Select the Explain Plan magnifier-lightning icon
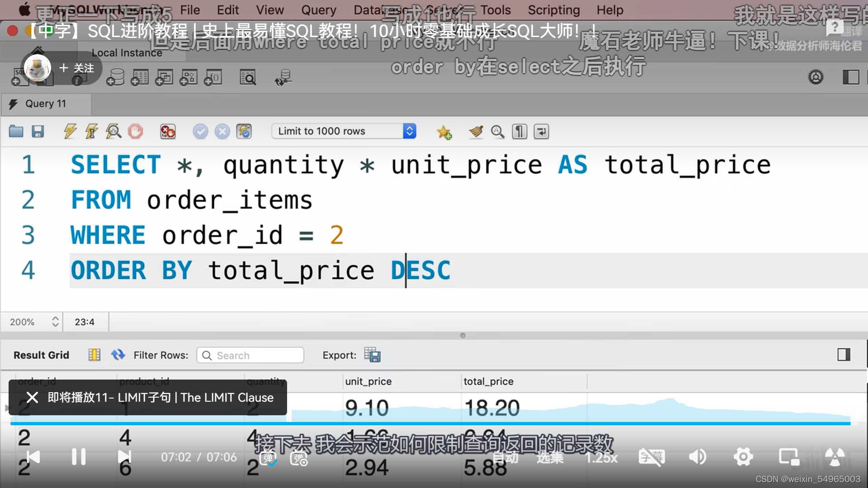868x488 pixels. tap(113, 131)
